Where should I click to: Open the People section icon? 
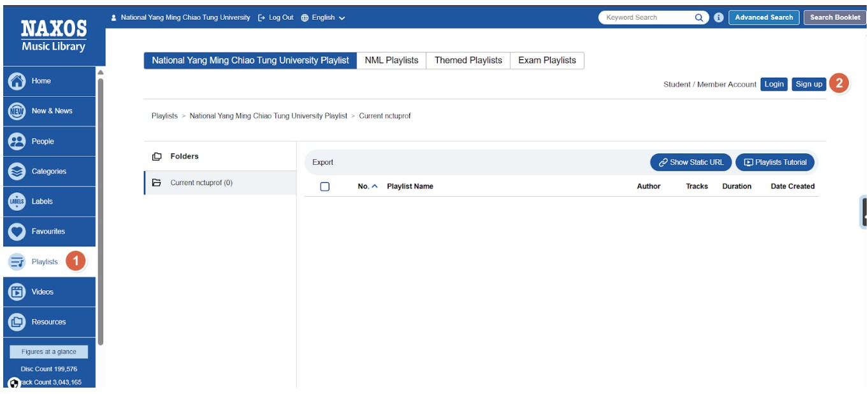pos(17,141)
